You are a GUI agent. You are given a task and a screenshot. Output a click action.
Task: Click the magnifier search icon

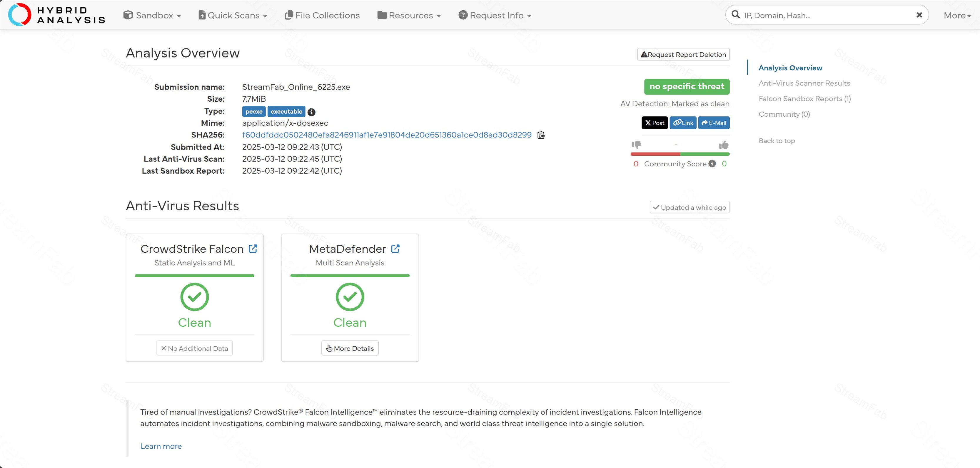pos(736,15)
